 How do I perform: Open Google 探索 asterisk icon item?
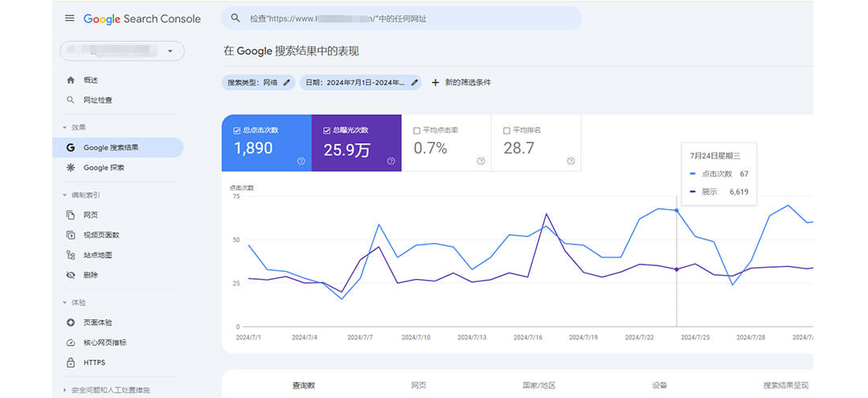click(x=70, y=168)
